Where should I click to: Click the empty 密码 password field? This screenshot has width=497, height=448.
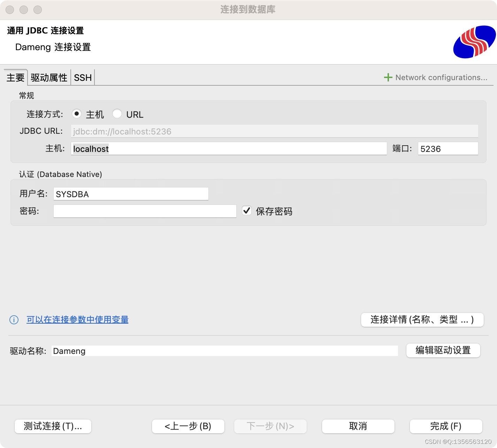[145, 211]
